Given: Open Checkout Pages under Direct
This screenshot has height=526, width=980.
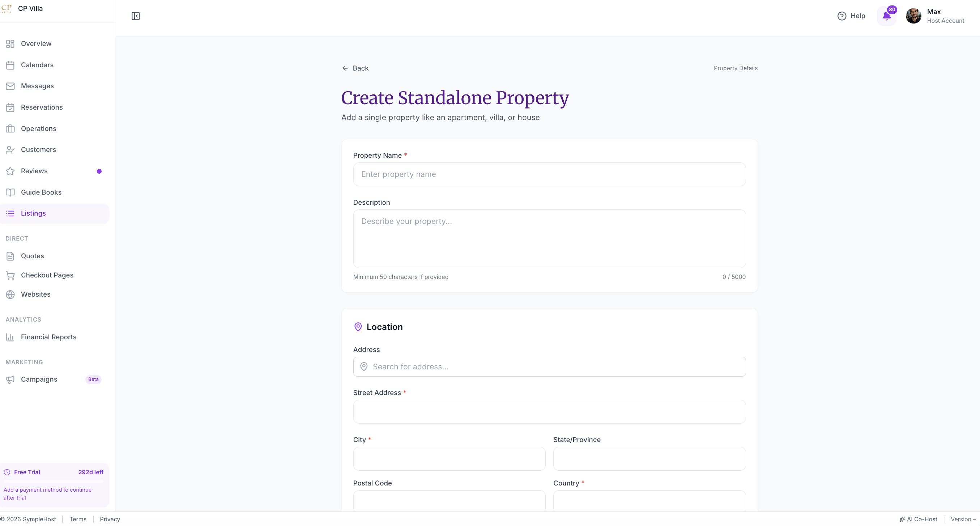Looking at the screenshot, I should click(55, 275).
